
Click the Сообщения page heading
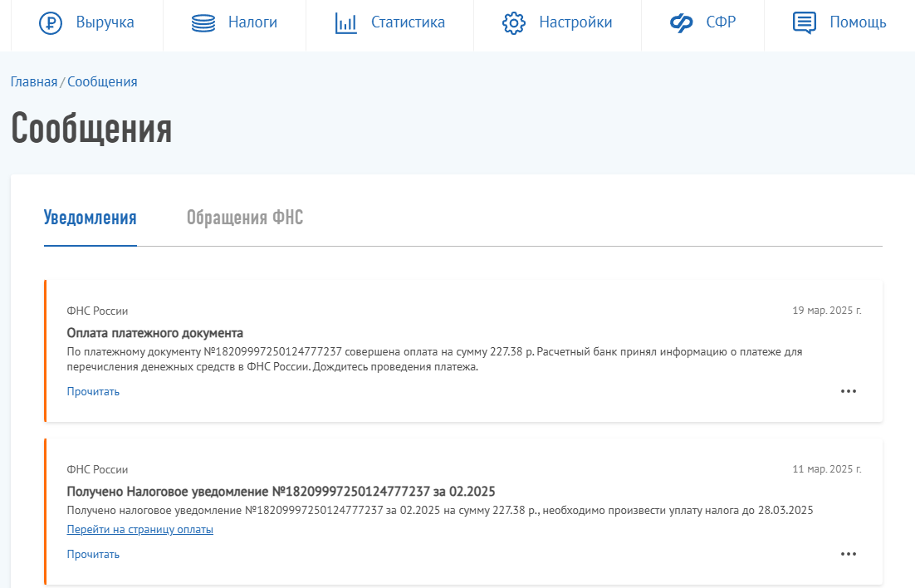point(91,128)
